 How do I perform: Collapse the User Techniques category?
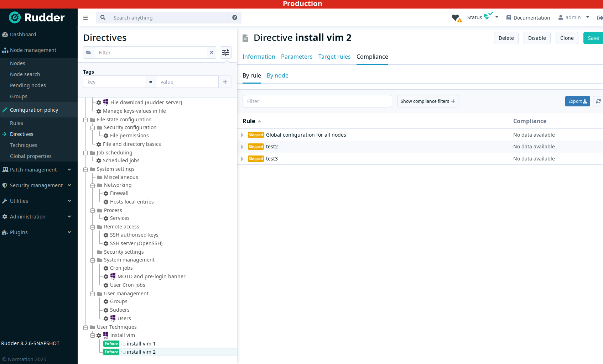85,327
